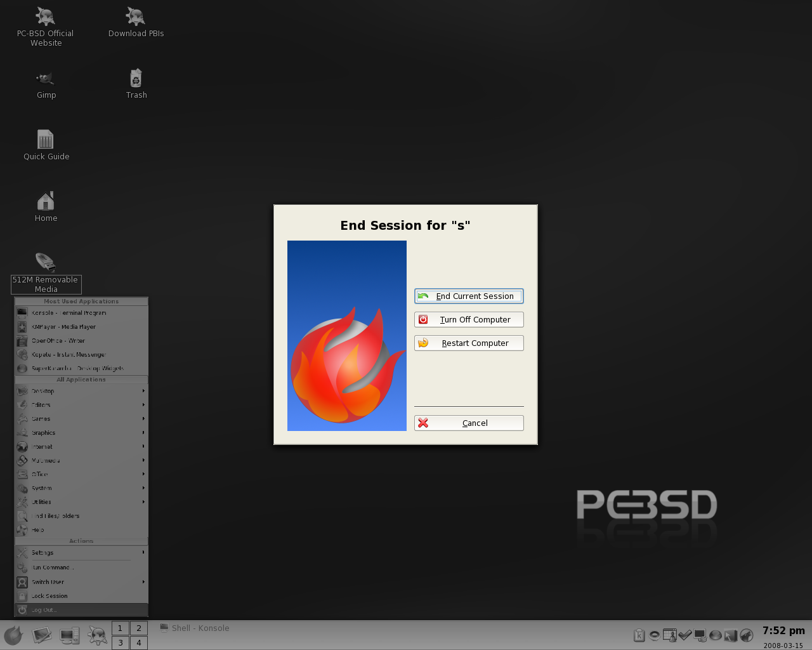
Task: Open the calendar-with-bell reminder tray icon
Action: 670,635
